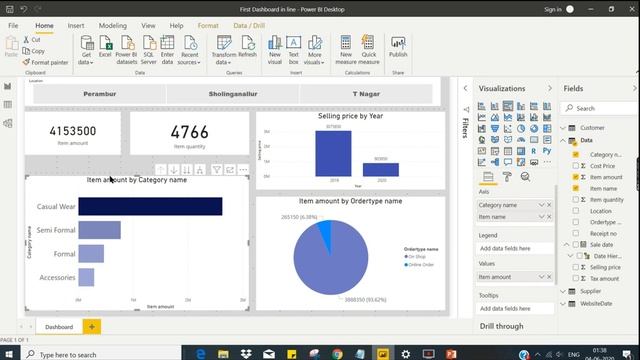Open the Enter data tool
The image size is (640, 360).
point(167,50)
